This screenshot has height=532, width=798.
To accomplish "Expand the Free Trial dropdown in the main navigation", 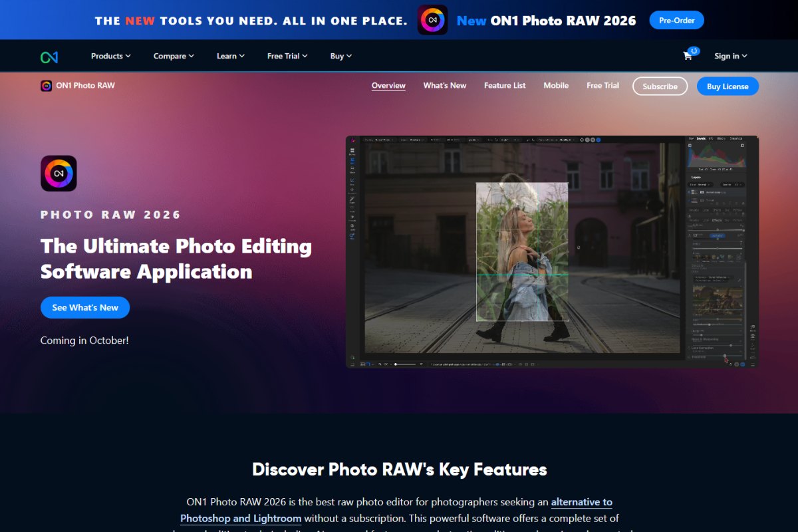I will [x=286, y=56].
